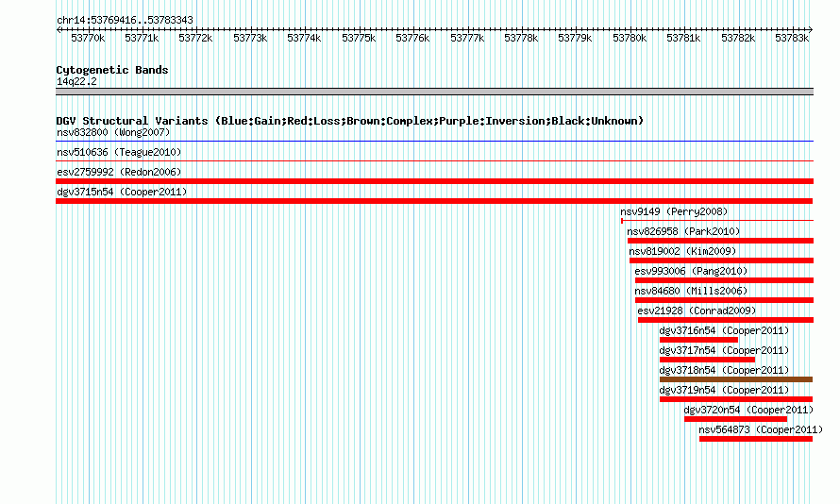Click the red bar under esv993006 (Pang2010)
Image resolution: width=840 pixels, height=504 pixels.
pyautogui.click(x=724, y=280)
